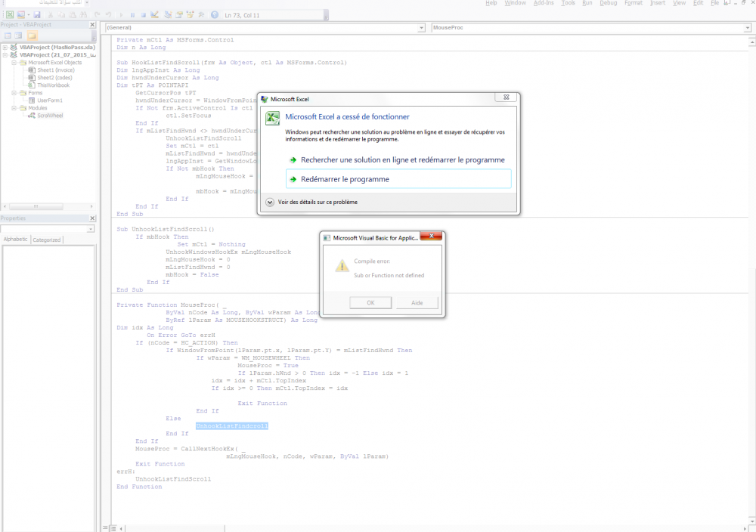The height and width of the screenshot is (532, 756).
Task: Click OK in the Compile error dialog
Action: pos(370,302)
